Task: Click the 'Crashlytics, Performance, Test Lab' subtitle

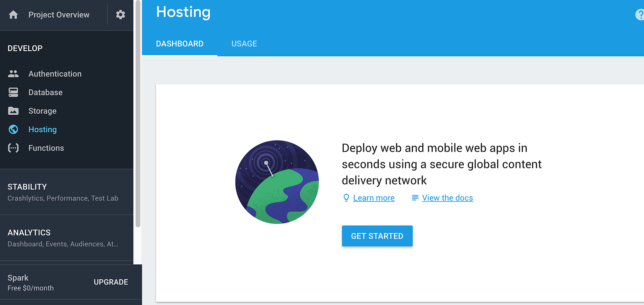Action: (63, 198)
